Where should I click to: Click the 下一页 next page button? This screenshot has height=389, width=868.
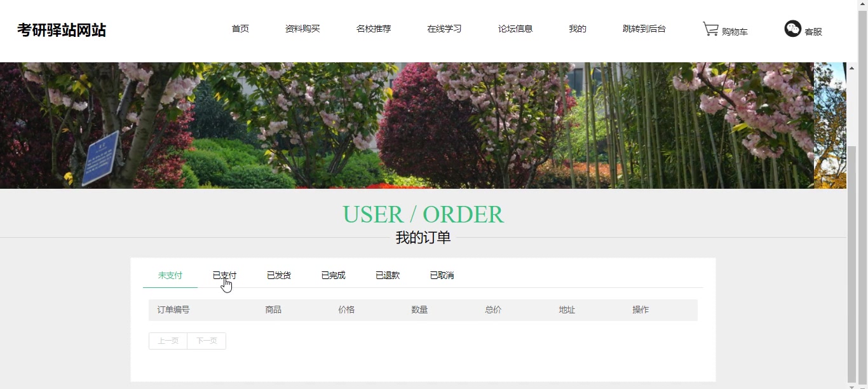pos(207,341)
